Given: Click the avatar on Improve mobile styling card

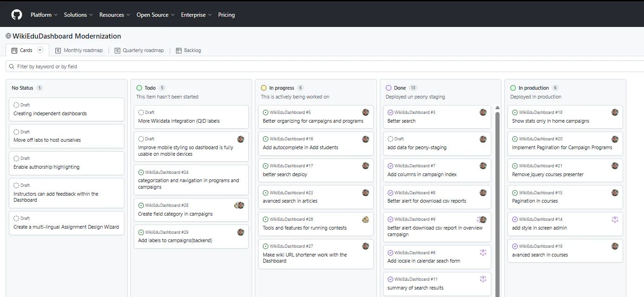Looking at the screenshot, I should pos(241,139).
